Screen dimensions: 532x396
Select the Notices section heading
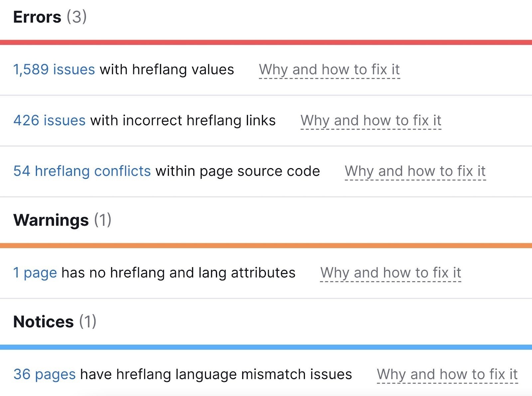click(x=43, y=321)
